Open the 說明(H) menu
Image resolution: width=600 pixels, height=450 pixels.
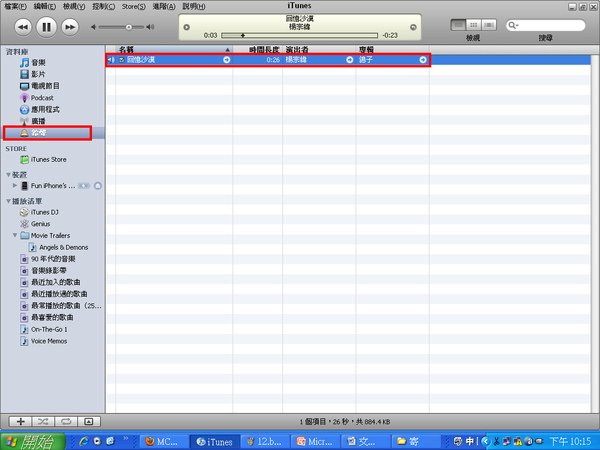(194, 7)
